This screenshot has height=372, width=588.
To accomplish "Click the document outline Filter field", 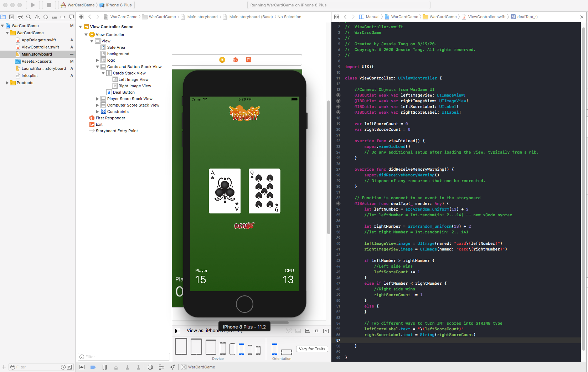I will (124, 357).
